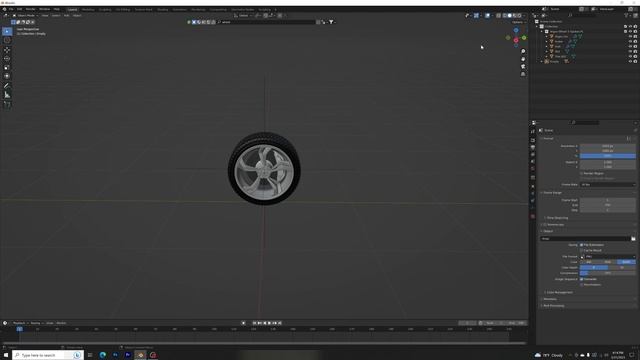Switch to solid viewport shading
The height and width of the screenshot is (360, 640).
tap(509, 16)
